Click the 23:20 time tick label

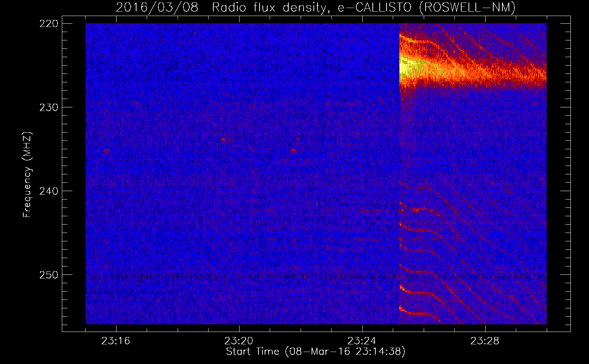click(239, 341)
